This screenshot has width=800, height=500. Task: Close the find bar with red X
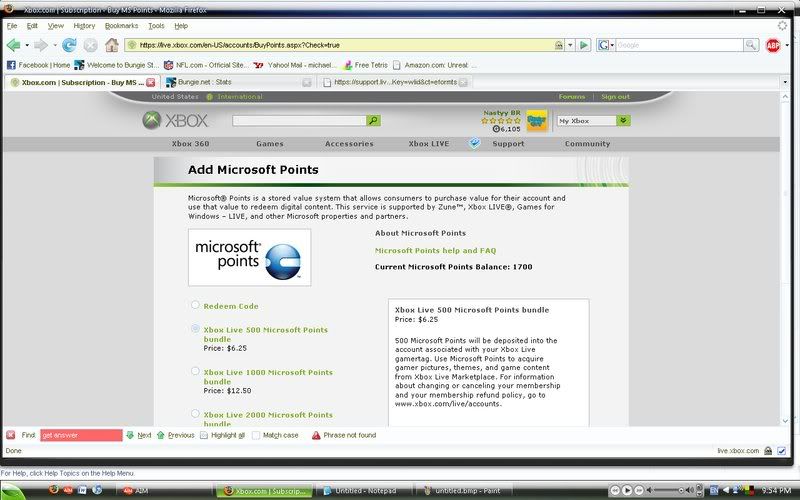[x=10, y=435]
